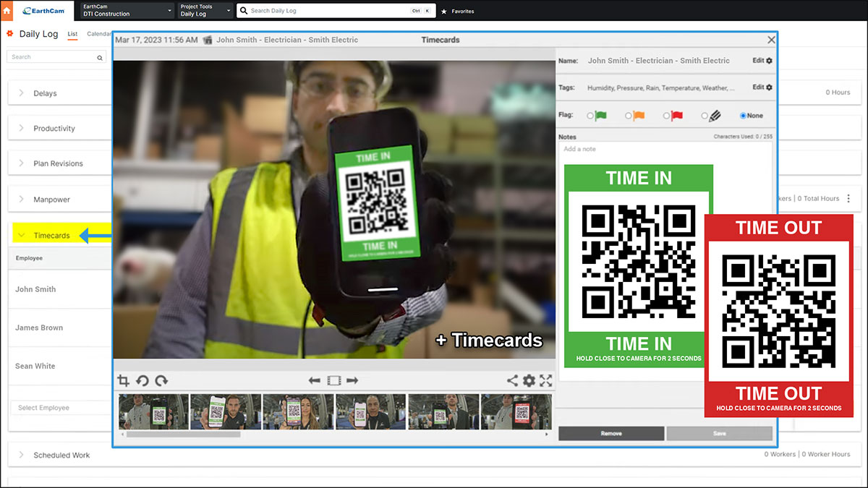Click the filmstrip scroll-right arrow

pyautogui.click(x=548, y=435)
